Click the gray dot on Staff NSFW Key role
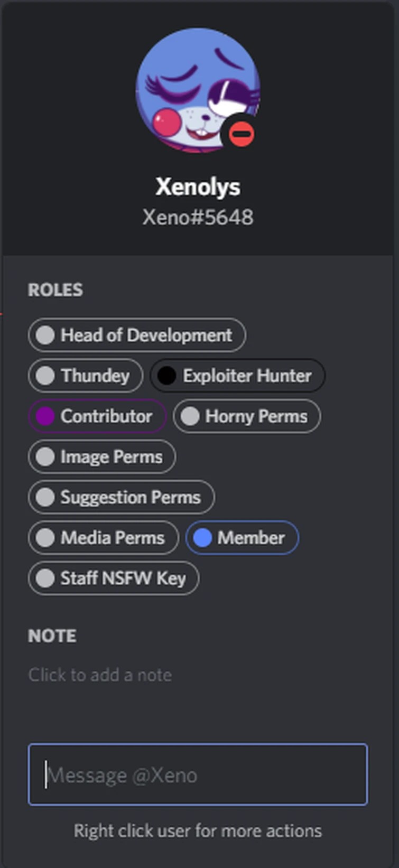The image size is (399, 868). [x=45, y=578]
